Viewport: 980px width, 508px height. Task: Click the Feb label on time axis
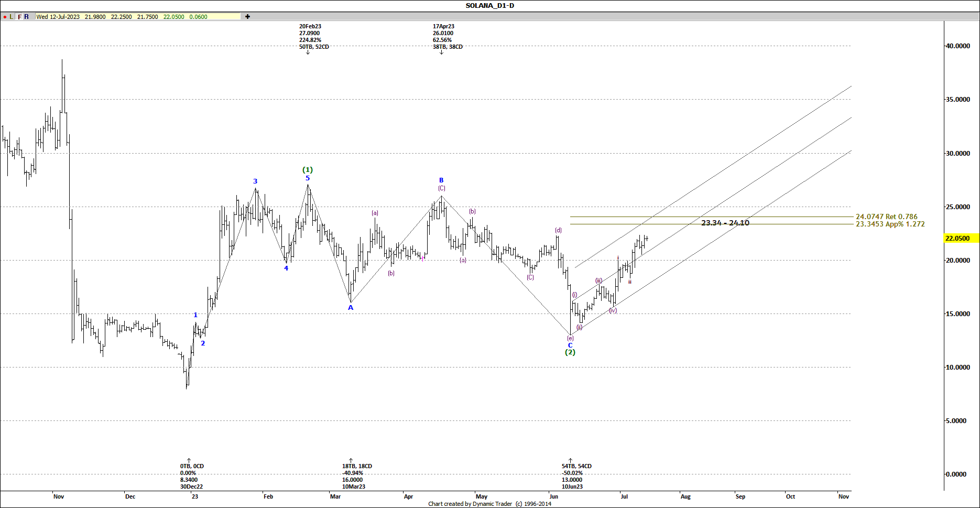pyautogui.click(x=268, y=496)
